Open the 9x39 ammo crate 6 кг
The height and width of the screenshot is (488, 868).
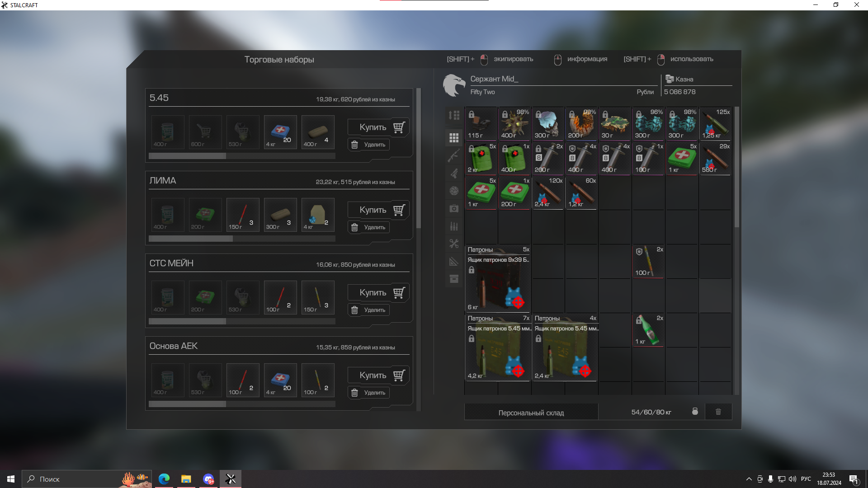pyautogui.click(x=498, y=278)
